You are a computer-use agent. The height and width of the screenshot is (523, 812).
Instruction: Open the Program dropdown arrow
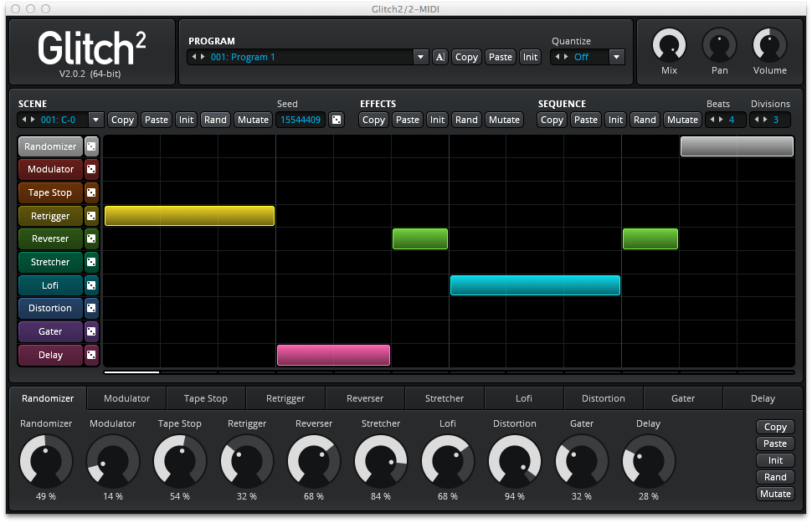pos(420,57)
